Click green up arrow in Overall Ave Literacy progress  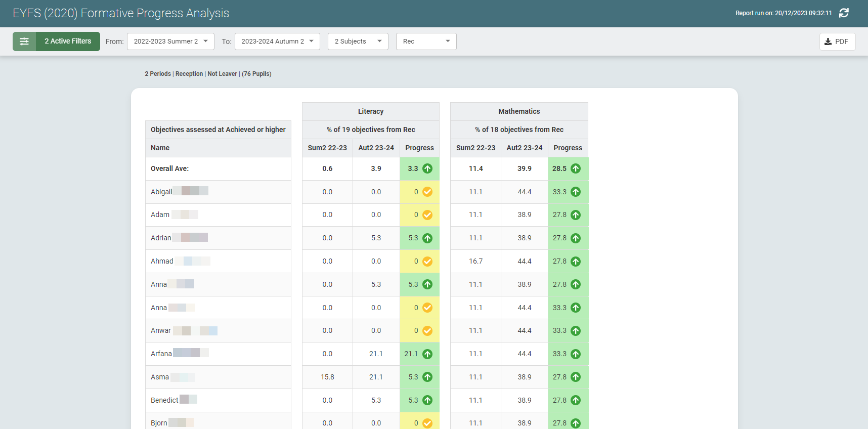(x=427, y=168)
